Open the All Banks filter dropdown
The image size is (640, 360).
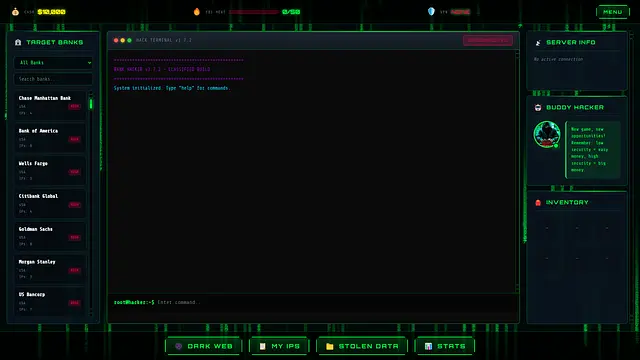[53, 62]
